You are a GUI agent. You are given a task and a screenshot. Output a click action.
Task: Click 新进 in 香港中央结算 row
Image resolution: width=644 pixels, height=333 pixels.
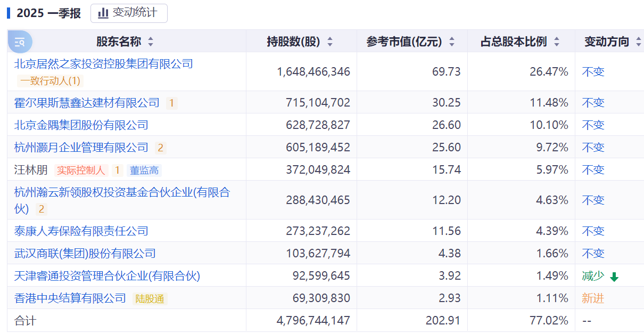(x=593, y=298)
